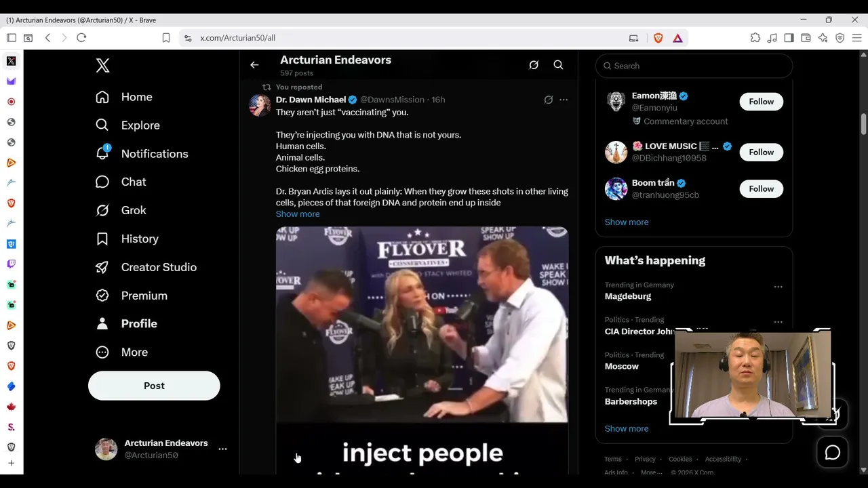Open the Privacy footer link
The height and width of the screenshot is (488, 868).
[645, 460]
